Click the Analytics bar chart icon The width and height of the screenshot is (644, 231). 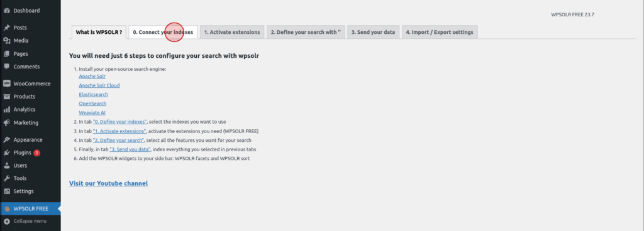(x=6, y=109)
